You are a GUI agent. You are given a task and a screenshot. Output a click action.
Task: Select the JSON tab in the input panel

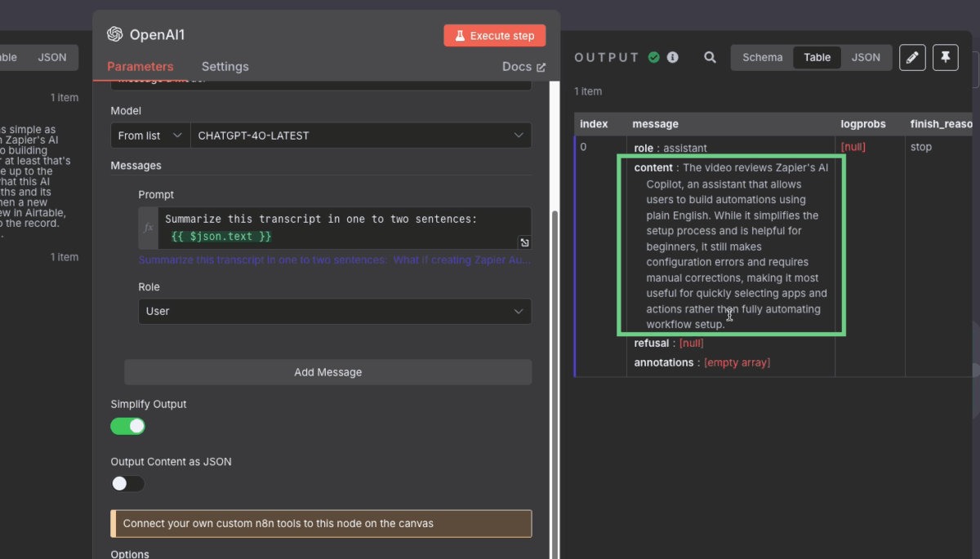point(52,57)
